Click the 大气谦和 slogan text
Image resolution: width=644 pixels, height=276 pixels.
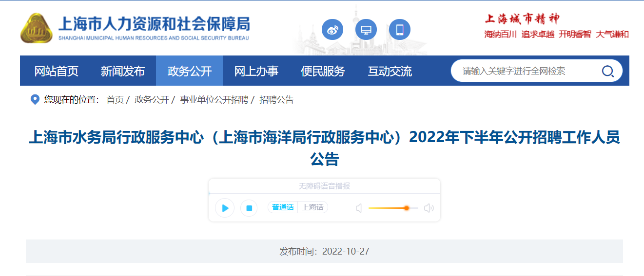612,35
